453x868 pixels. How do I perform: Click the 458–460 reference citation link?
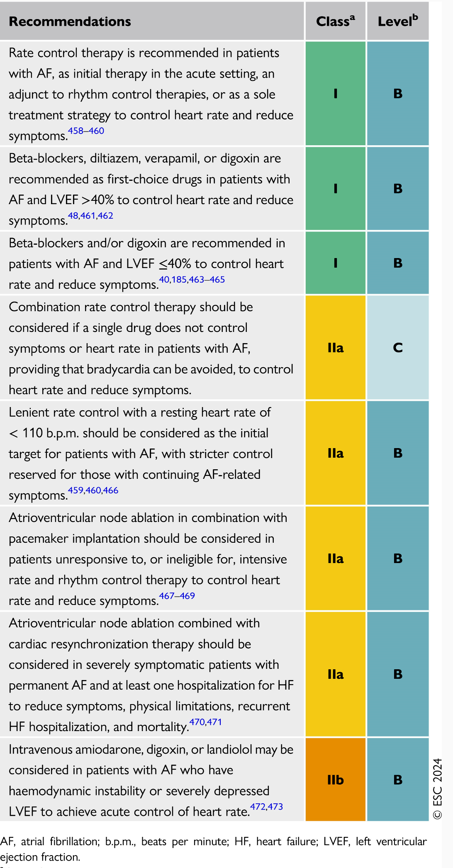coord(86,131)
